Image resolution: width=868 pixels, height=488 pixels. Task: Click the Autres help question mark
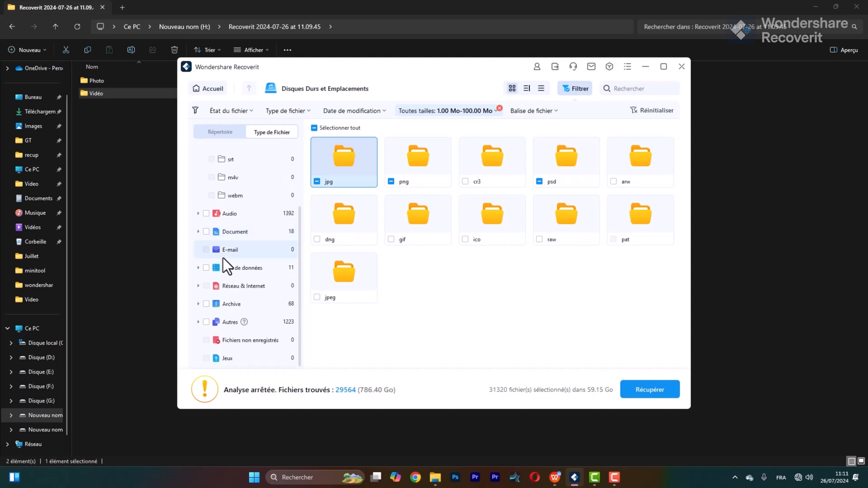tap(244, 322)
